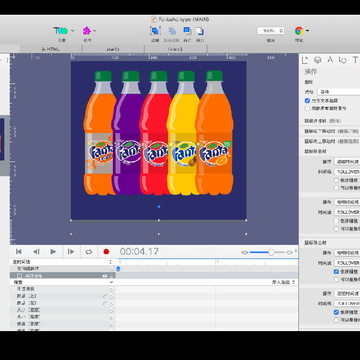Click the Ungroup toolbar icon
The height and width of the screenshot is (360, 360).
[x=172, y=31]
